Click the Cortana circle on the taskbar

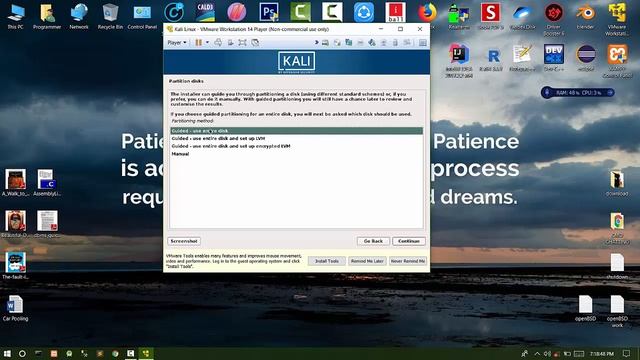pos(22,353)
